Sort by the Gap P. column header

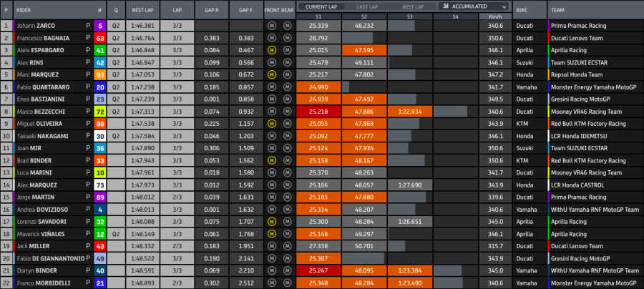pos(212,10)
